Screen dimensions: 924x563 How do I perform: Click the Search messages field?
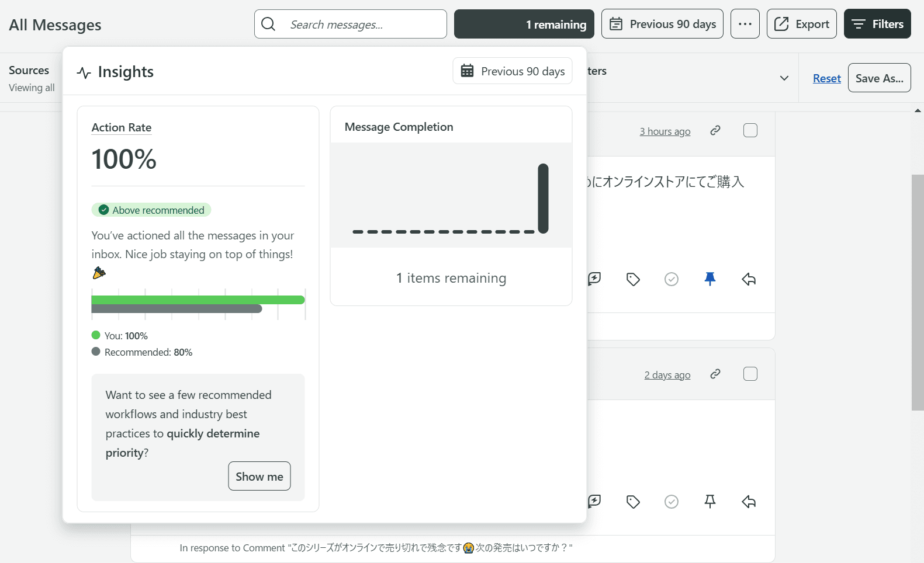pos(362,24)
